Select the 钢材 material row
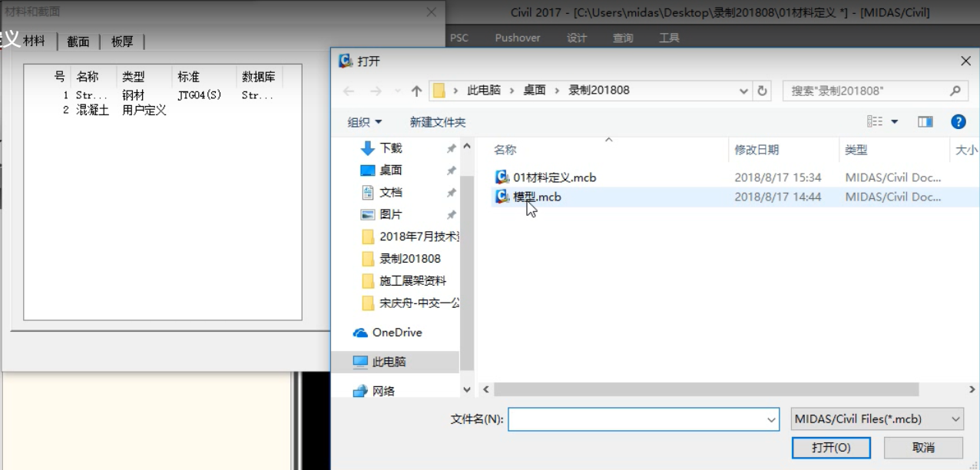980x470 pixels. tap(162, 95)
